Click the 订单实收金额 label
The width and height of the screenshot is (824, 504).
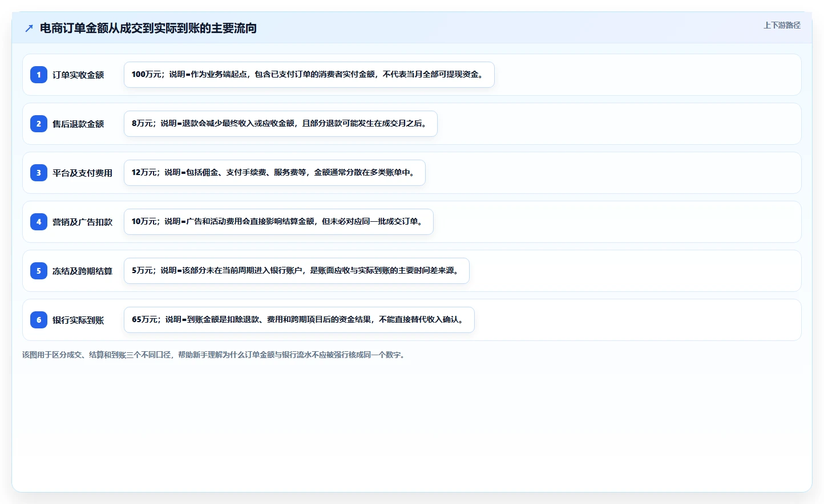point(78,75)
